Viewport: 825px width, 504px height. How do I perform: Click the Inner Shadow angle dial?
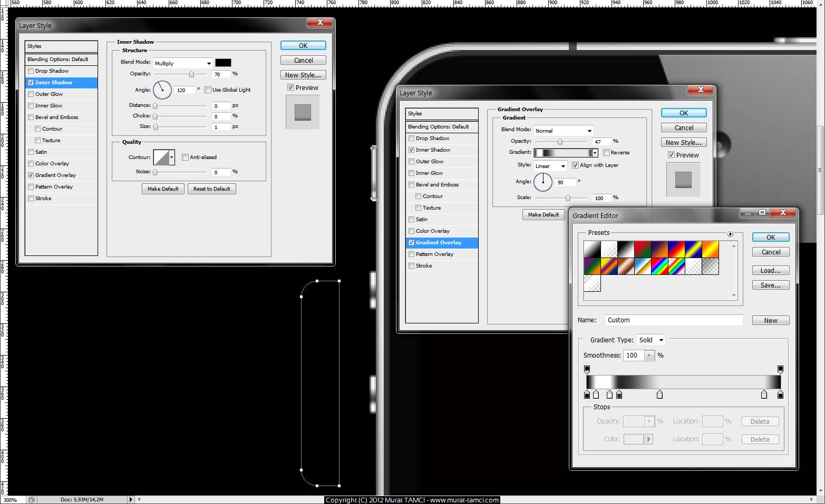tap(162, 90)
